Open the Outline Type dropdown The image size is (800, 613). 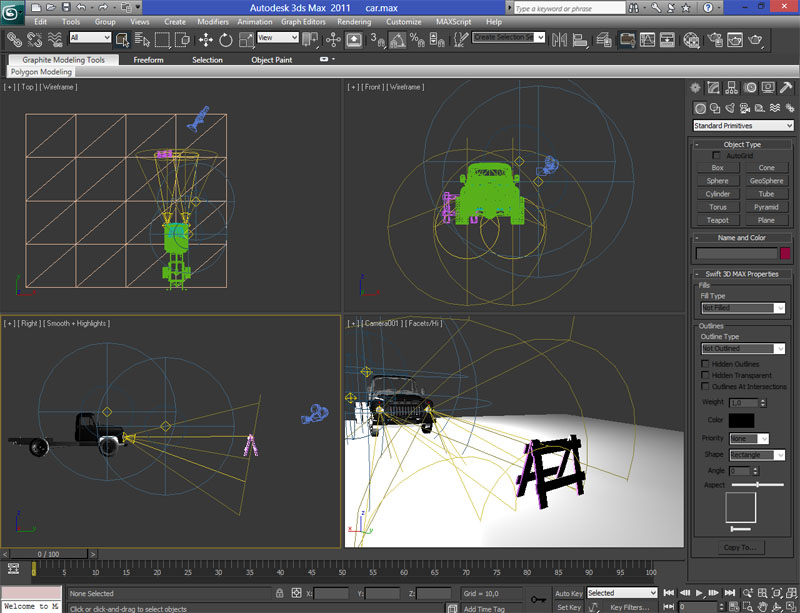point(742,349)
